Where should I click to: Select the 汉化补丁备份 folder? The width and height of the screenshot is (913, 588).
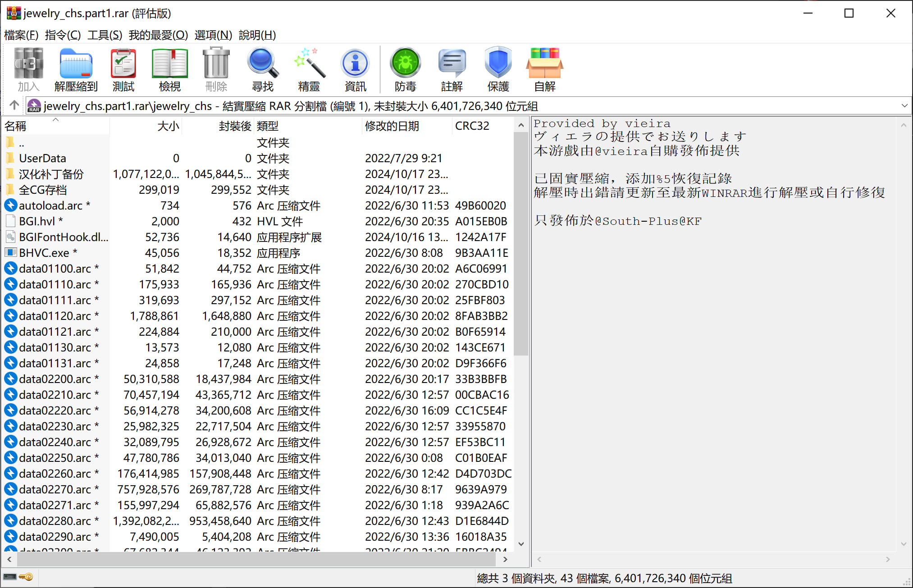[x=51, y=174]
